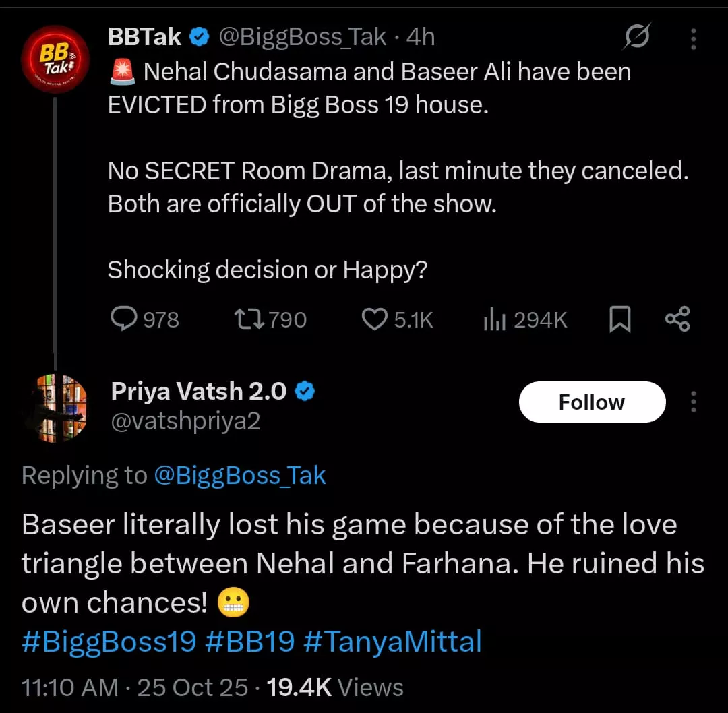
Task: Open BBTak's blue verified badge
Action: [x=198, y=38]
